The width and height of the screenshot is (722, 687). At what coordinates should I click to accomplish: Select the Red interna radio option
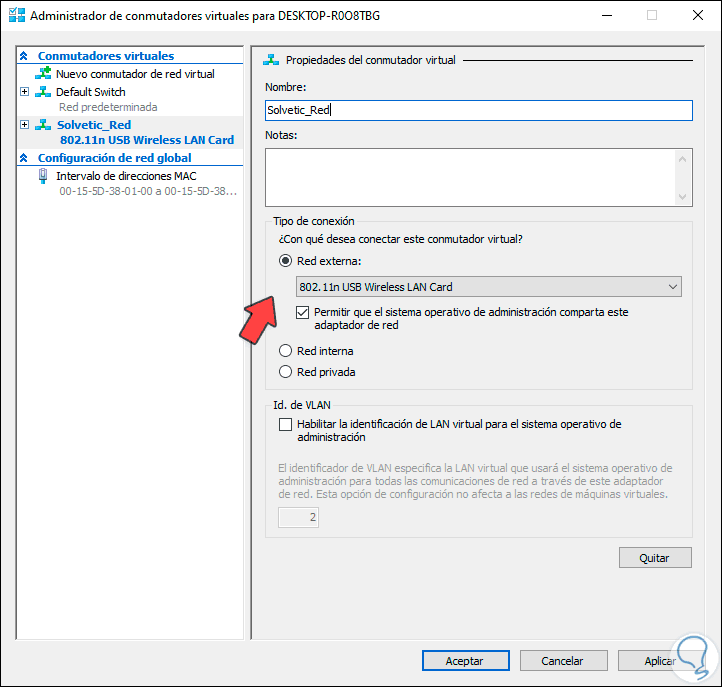pos(286,351)
